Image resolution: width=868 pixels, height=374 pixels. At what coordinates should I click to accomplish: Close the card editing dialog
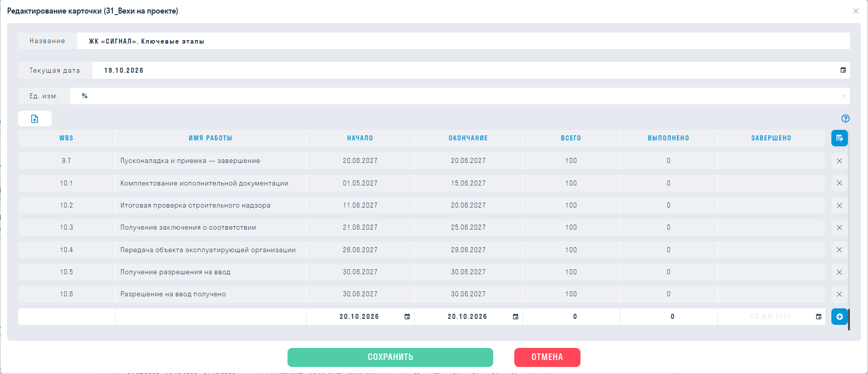tap(856, 11)
